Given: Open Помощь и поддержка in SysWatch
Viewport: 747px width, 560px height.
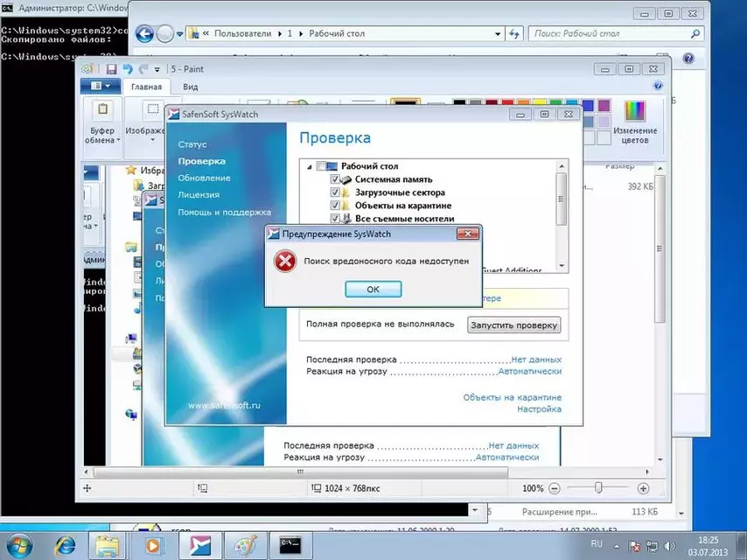Looking at the screenshot, I should 225,212.
